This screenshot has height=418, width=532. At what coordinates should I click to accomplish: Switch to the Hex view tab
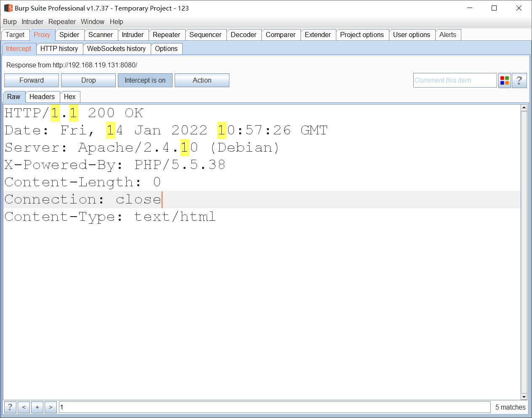click(x=70, y=97)
